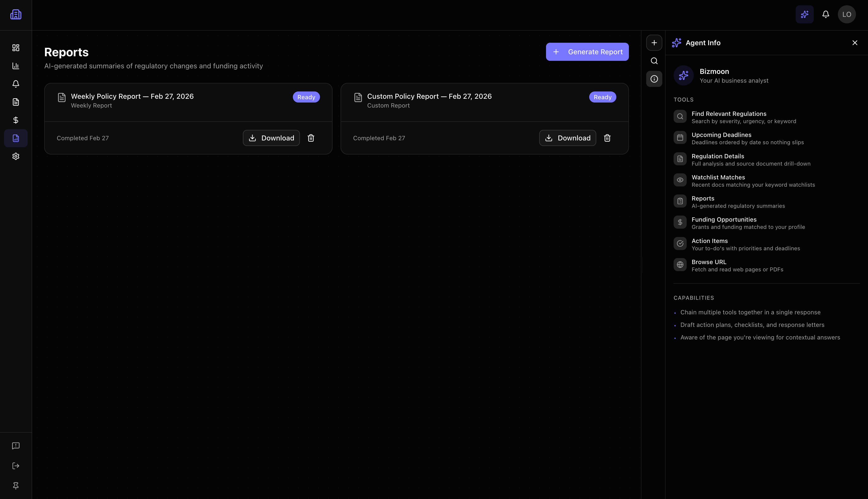Select the Watchlist Matches tool
Image resolution: width=868 pixels, height=499 pixels.
click(x=718, y=181)
